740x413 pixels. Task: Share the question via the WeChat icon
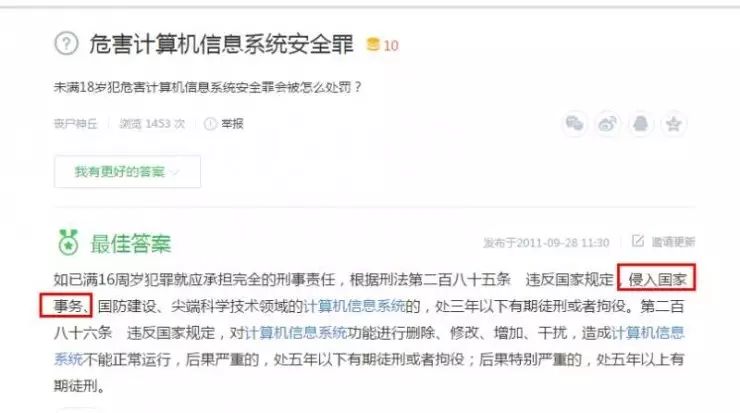[x=574, y=124]
